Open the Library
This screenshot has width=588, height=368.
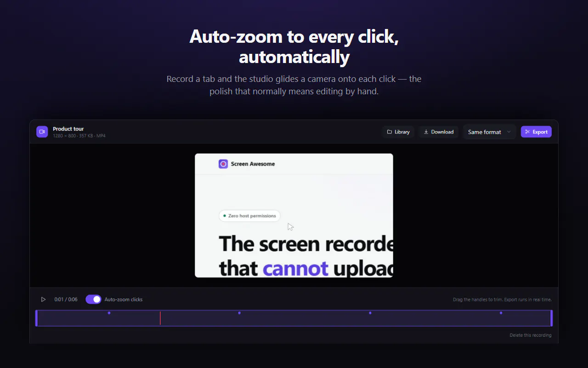(398, 132)
